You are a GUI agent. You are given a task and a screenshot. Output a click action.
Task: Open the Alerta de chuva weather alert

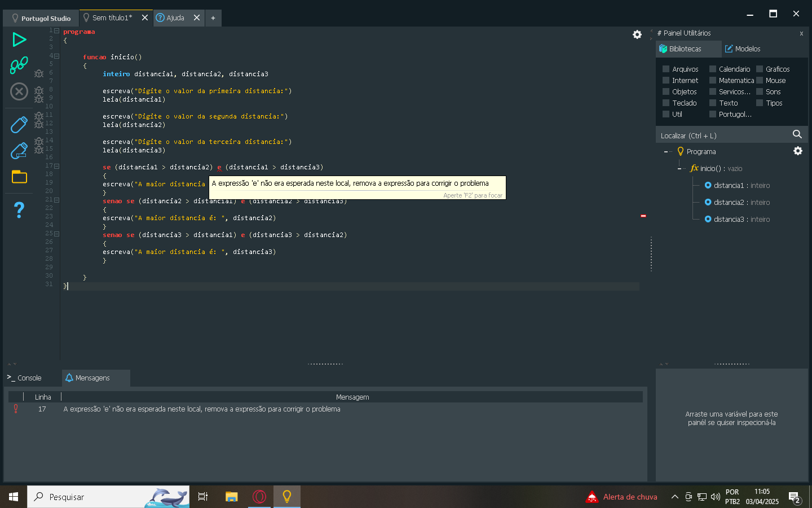tap(622, 497)
